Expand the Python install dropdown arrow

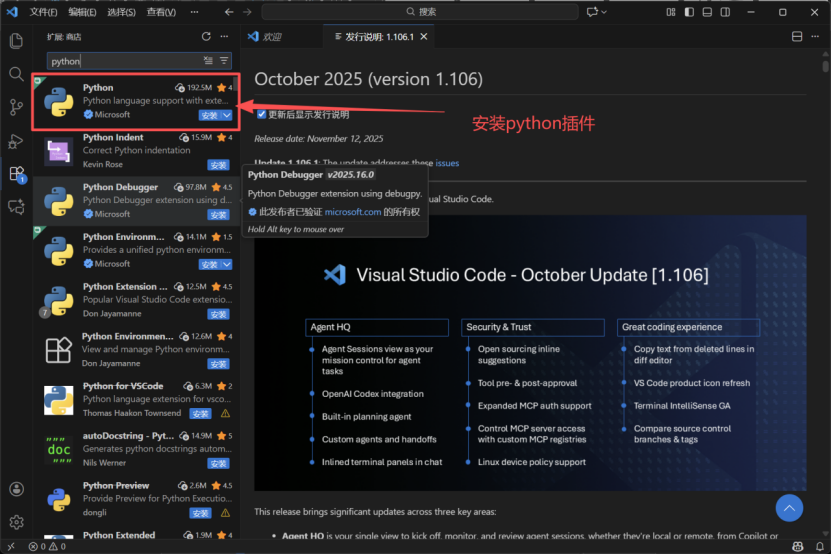[227, 115]
